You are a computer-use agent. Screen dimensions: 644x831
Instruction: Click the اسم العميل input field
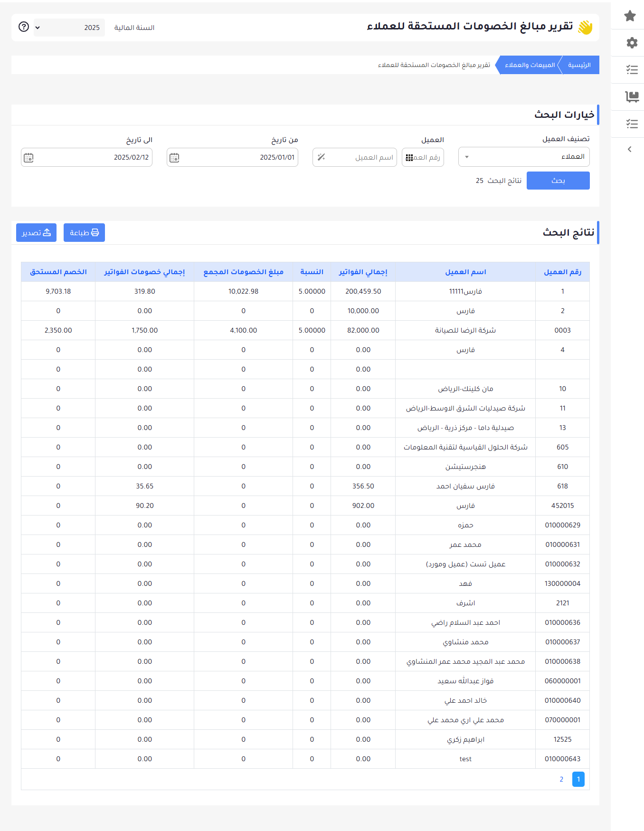[x=355, y=157]
